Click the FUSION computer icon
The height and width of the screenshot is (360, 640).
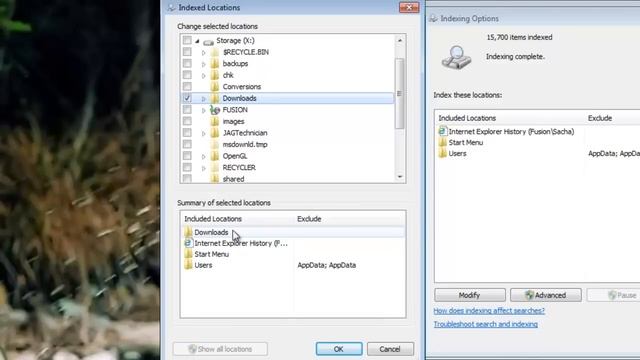(x=215, y=110)
